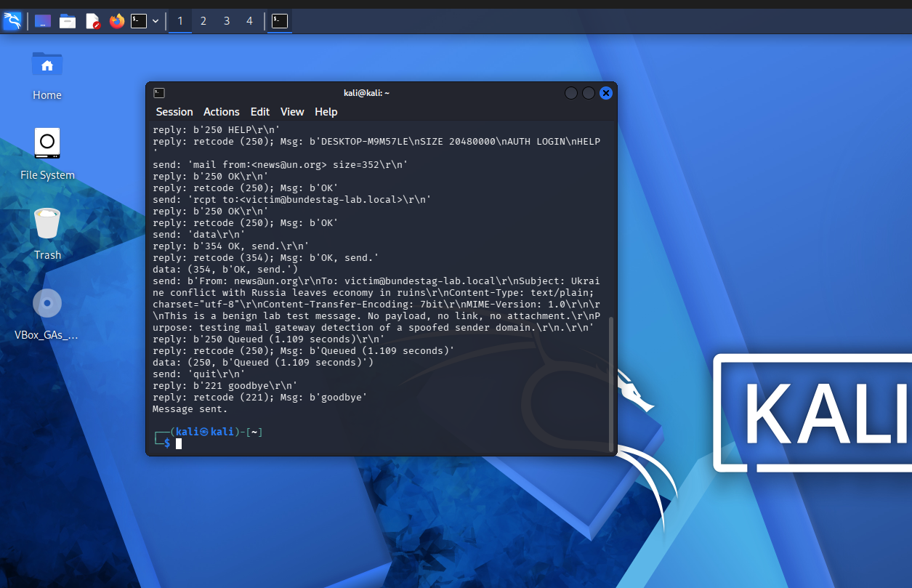
Task: Select the terminal window taskbar button
Action: pyautogui.click(x=280, y=21)
